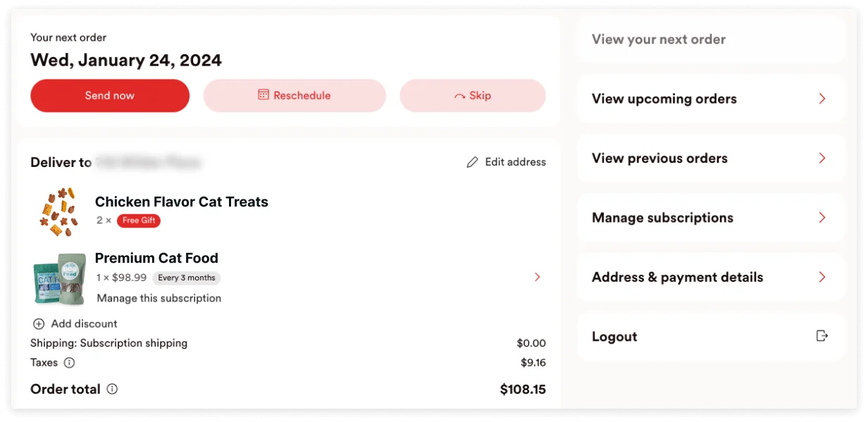Open the Premium Cat Food product image

(x=60, y=279)
